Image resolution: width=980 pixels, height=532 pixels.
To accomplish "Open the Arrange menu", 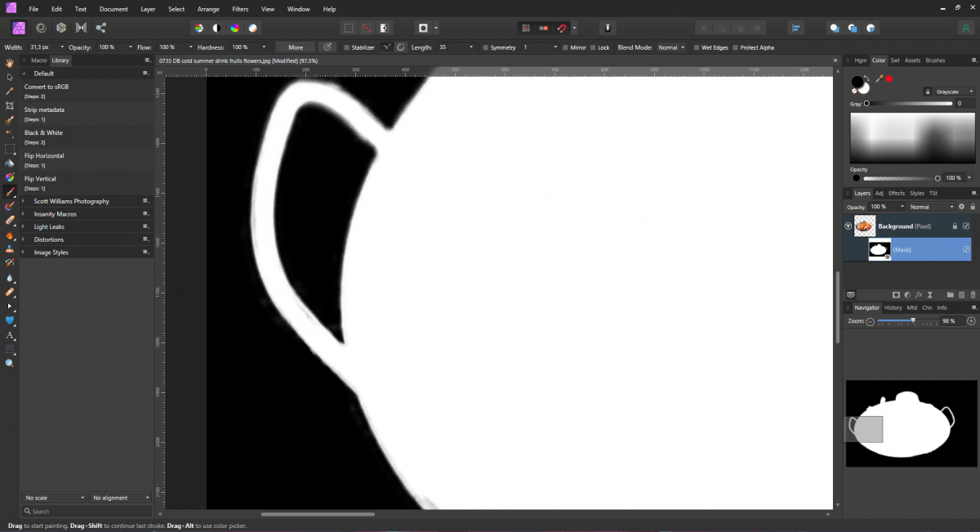I will (x=208, y=9).
